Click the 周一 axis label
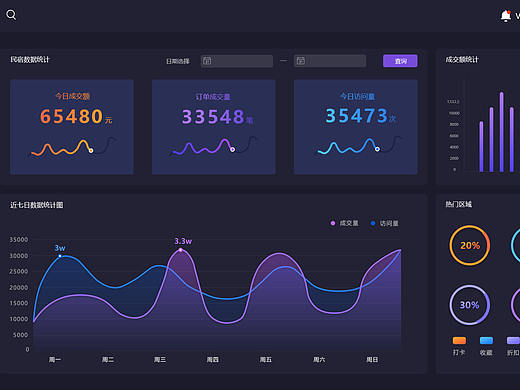520x390 pixels. click(x=55, y=360)
